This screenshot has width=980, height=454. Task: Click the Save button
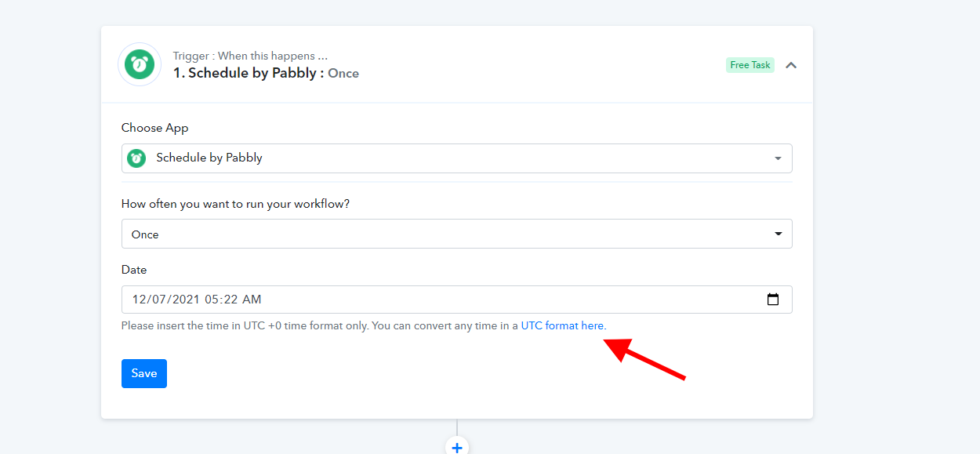[x=144, y=373]
